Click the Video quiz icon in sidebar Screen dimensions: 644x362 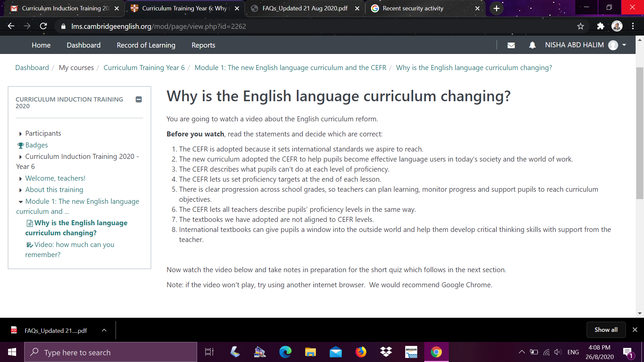(x=30, y=245)
